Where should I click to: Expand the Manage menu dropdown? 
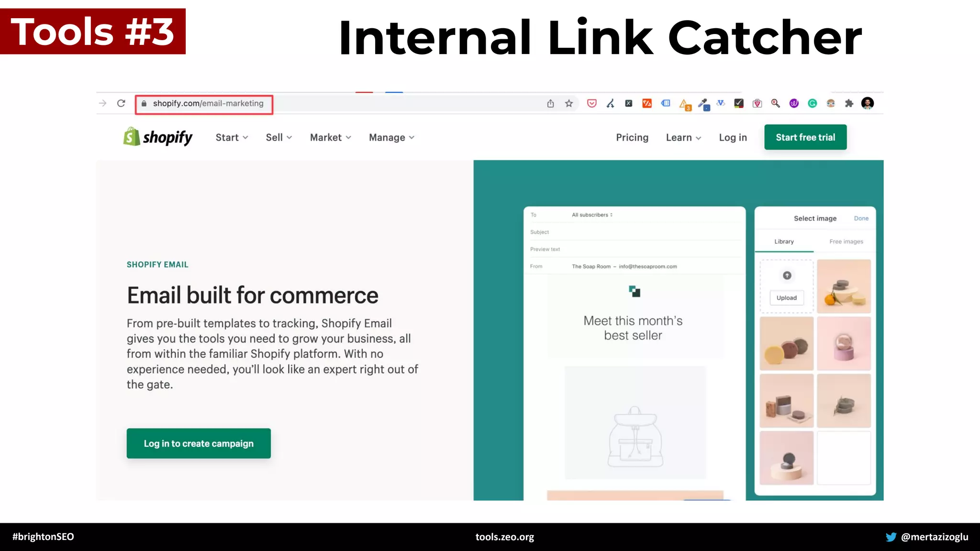point(391,137)
